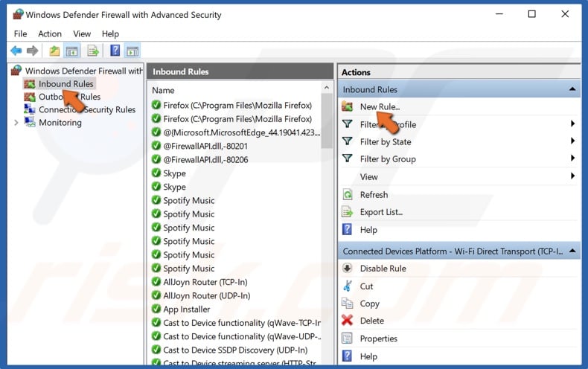
Task: Click the Outbound Rules tree icon
Action: coord(30,97)
